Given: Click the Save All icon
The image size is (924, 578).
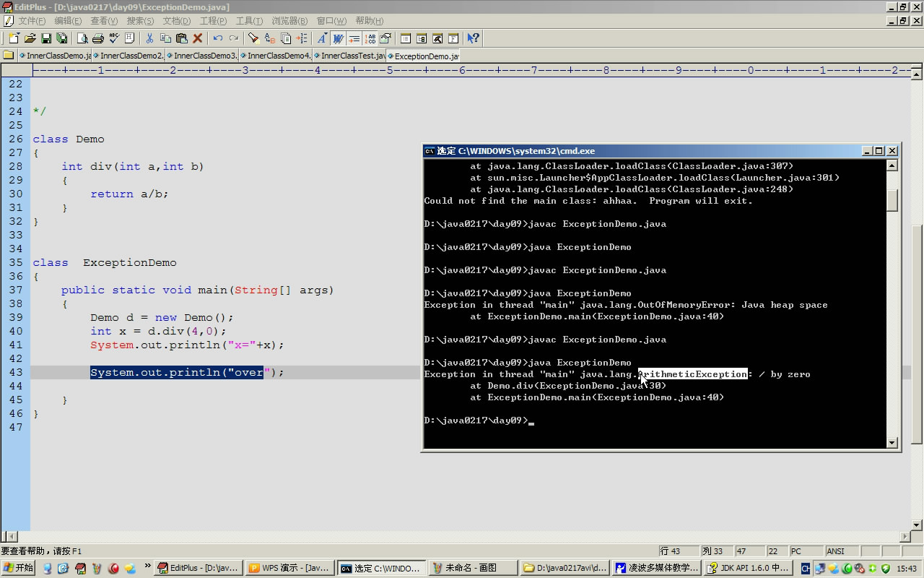Looking at the screenshot, I should click(x=62, y=38).
